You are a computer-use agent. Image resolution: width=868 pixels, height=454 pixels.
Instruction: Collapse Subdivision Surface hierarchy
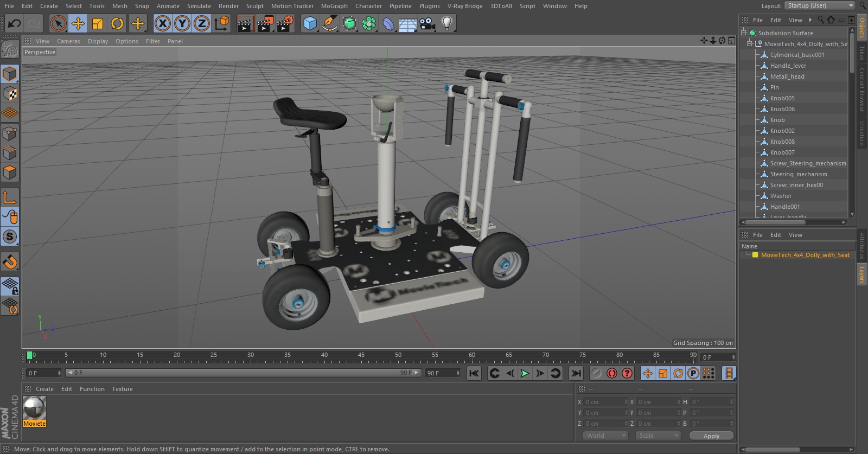[x=744, y=33]
